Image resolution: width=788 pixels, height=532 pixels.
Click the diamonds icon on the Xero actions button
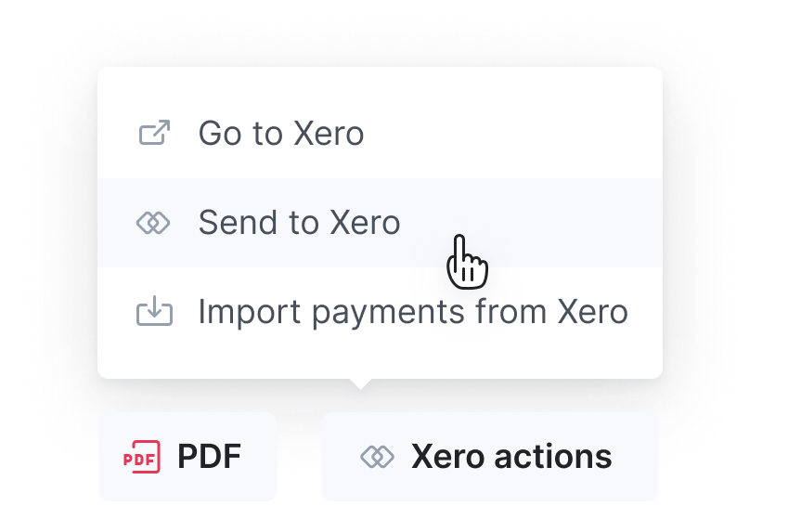pyautogui.click(x=378, y=457)
